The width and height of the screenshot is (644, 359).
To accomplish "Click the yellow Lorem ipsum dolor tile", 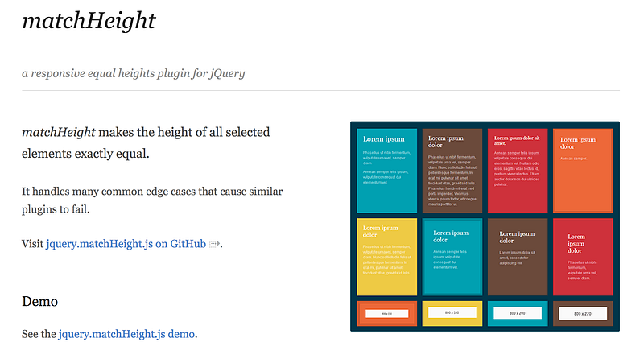I will point(387,257).
